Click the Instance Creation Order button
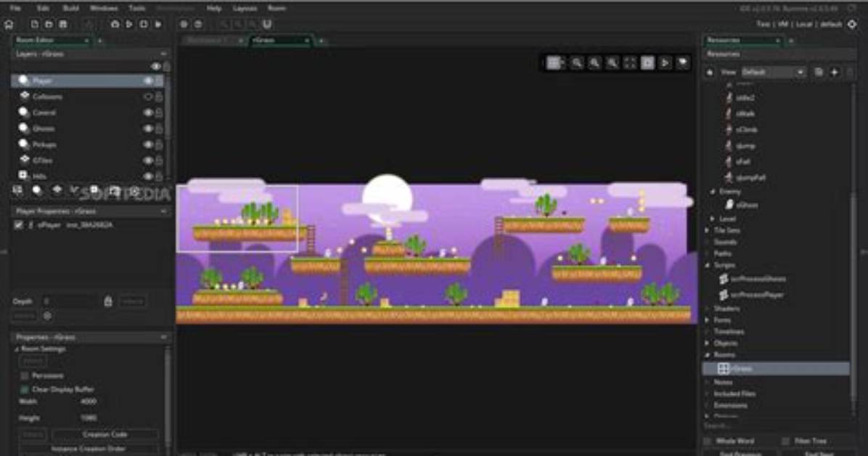Screen dimensions: 868x456 click(89, 449)
